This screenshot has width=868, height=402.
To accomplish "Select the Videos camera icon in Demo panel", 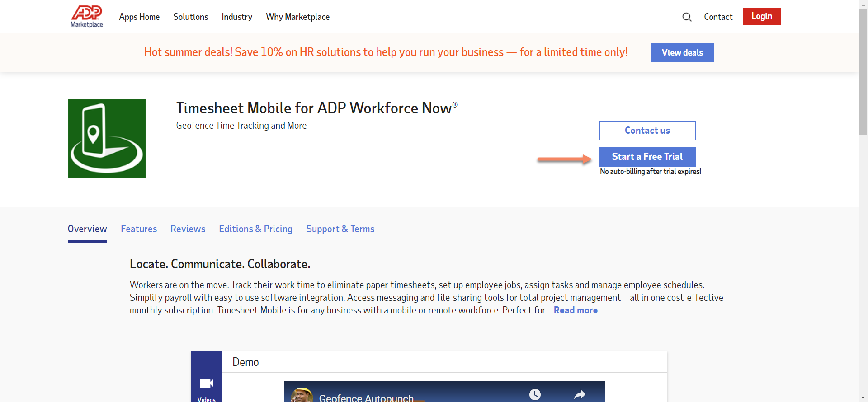I will pyautogui.click(x=207, y=383).
